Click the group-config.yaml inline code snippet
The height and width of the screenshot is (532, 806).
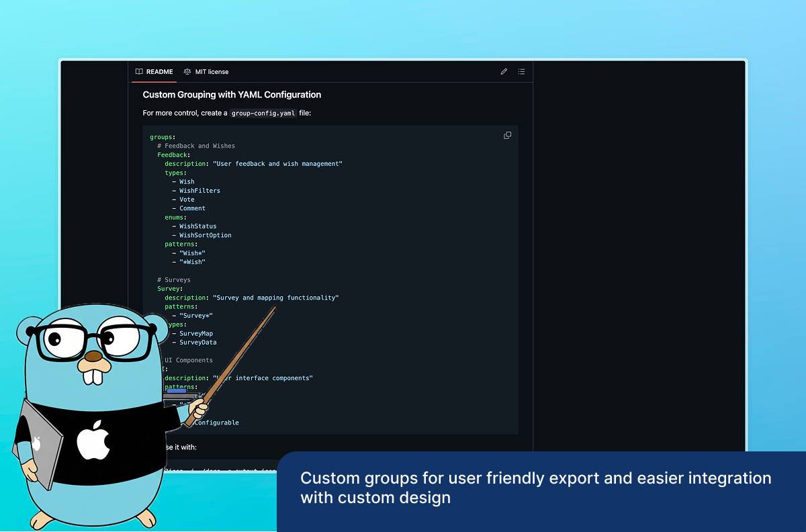pyautogui.click(x=263, y=113)
